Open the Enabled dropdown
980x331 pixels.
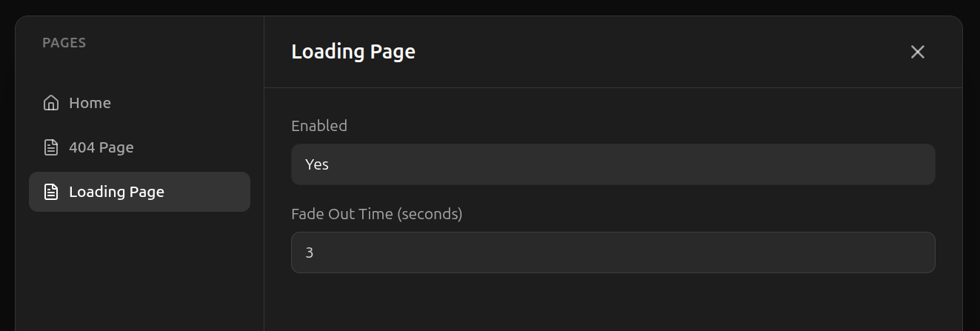tap(613, 164)
